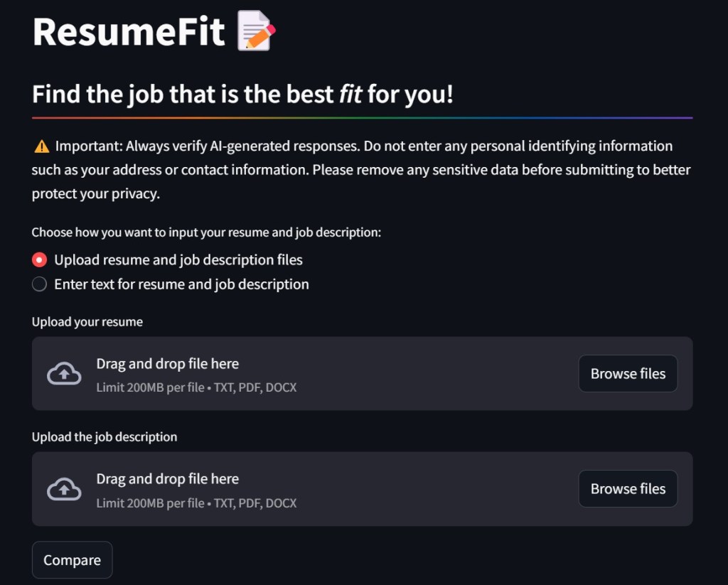Image resolution: width=728 pixels, height=585 pixels.
Task: Click the 'Drag and drop file here' resume text
Action: pyautogui.click(x=168, y=363)
